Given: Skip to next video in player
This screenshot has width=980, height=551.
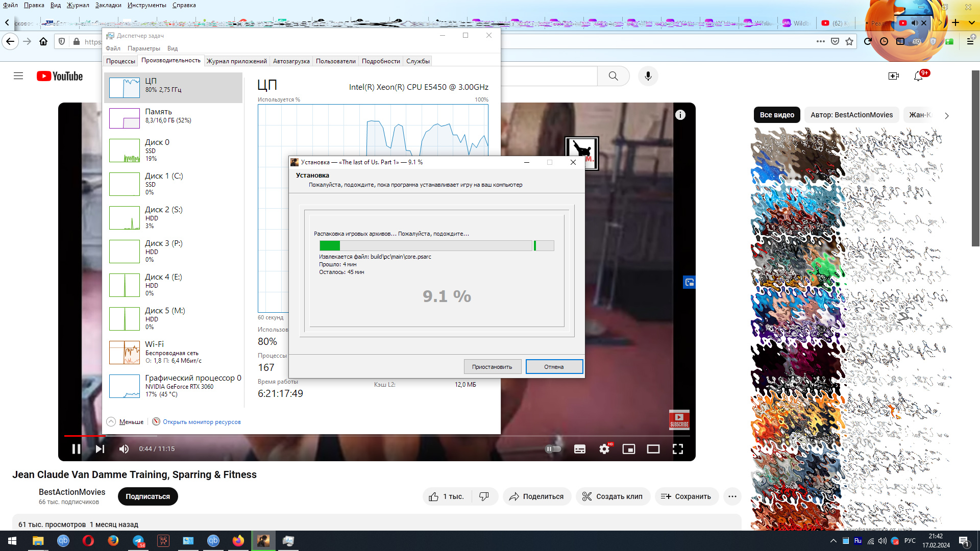Looking at the screenshot, I should click(x=100, y=449).
